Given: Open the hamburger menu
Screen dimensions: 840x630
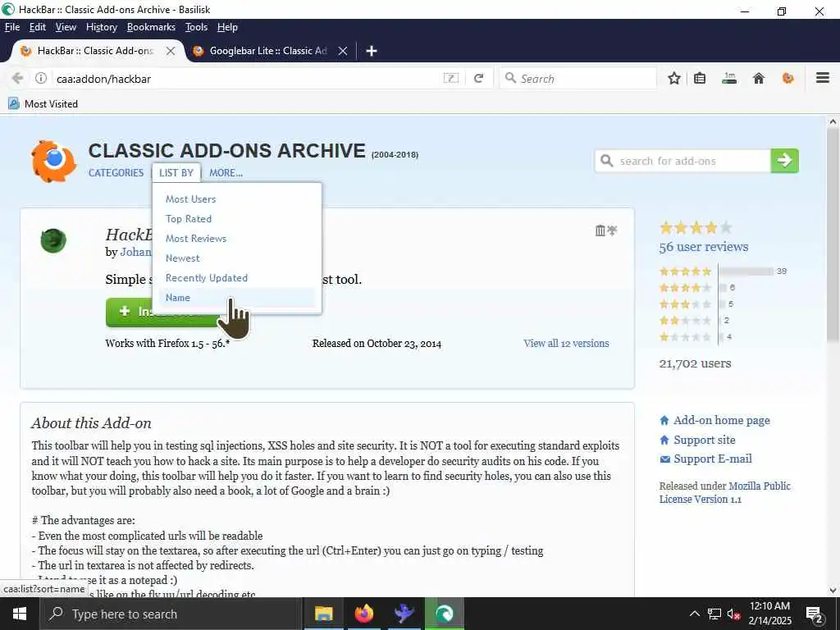Looking at the screenshot, I should pos(823,78).
